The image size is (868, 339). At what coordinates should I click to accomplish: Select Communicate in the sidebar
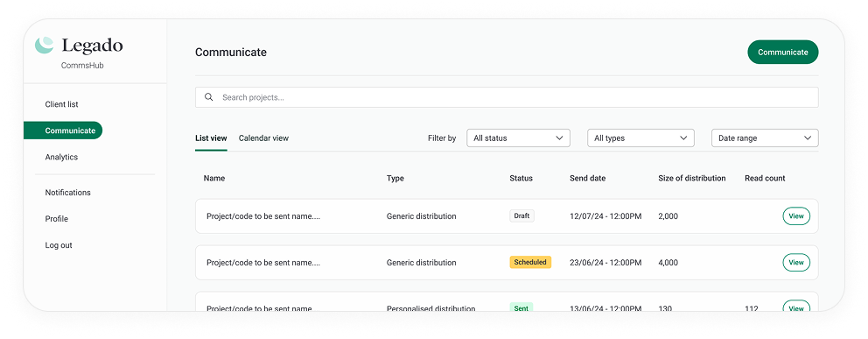[x=63, y=131]
